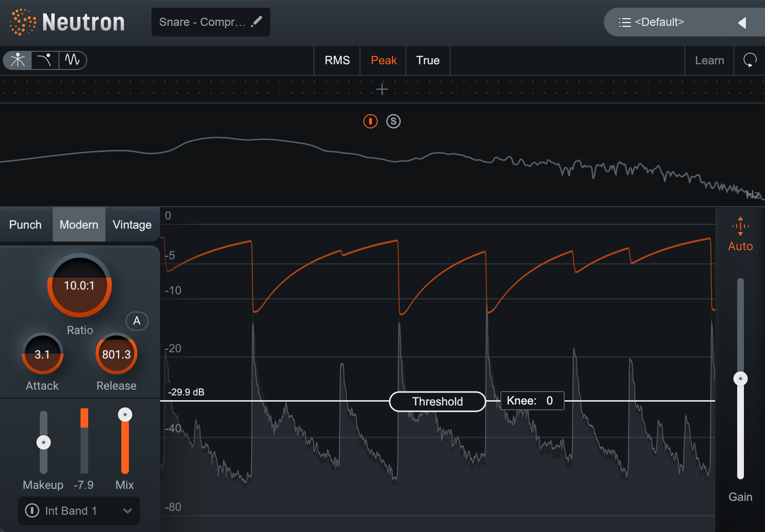The width and height of the screenshot is (765, 532).
Task: Solo the band with the S icon
Action: (394, 121)
